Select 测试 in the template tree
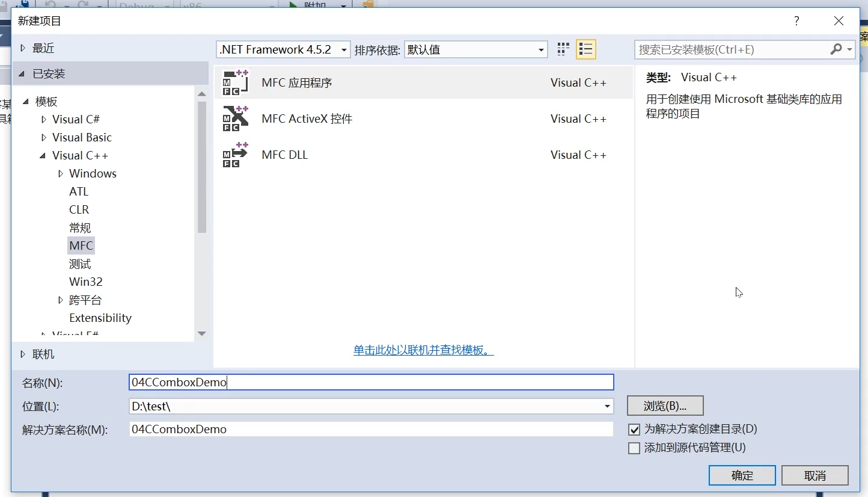The image size is (868, 497). coord(80,264)
